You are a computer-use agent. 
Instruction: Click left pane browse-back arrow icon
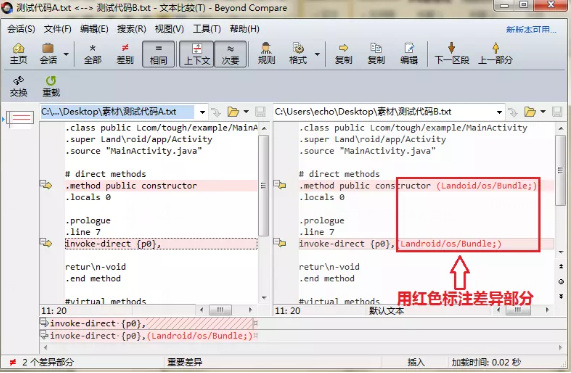[x=216, y=112]
